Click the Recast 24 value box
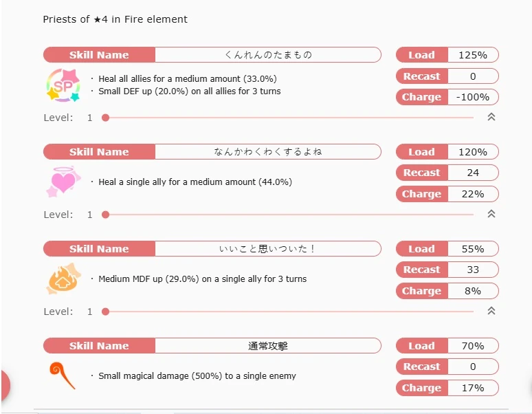The image size is (532, 414). coord(473,173)
